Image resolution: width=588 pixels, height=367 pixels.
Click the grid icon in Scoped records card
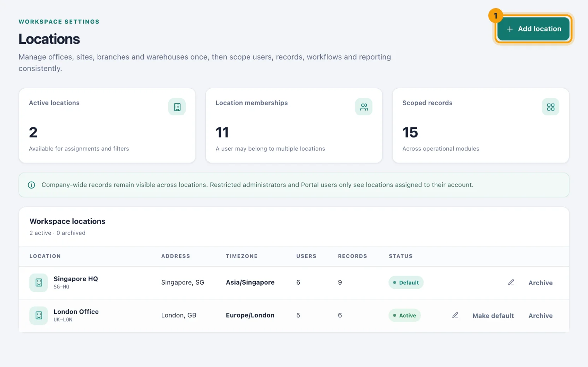point(550,107)
